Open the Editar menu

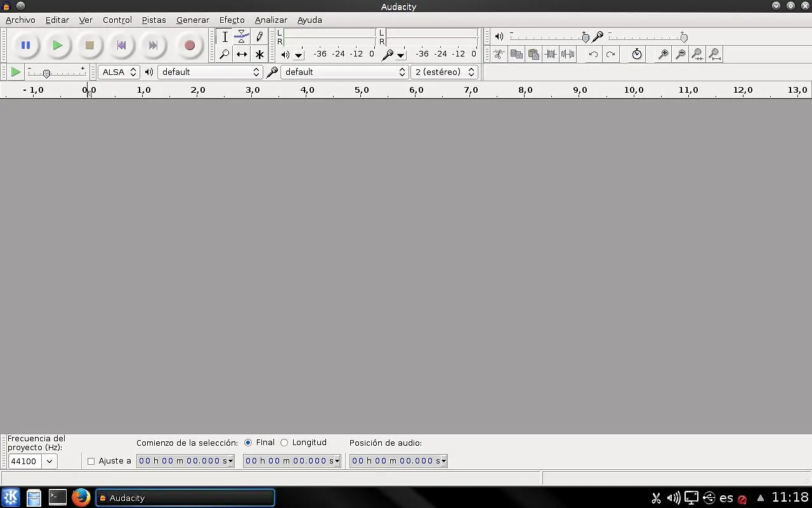[57, 20]
